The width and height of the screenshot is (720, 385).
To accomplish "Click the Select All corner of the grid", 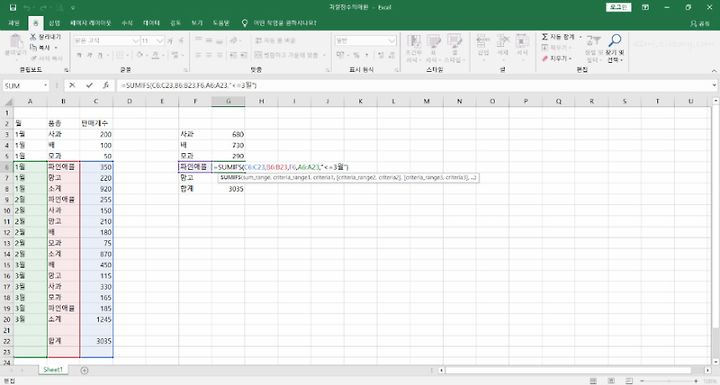I will (x=7, y=102).
